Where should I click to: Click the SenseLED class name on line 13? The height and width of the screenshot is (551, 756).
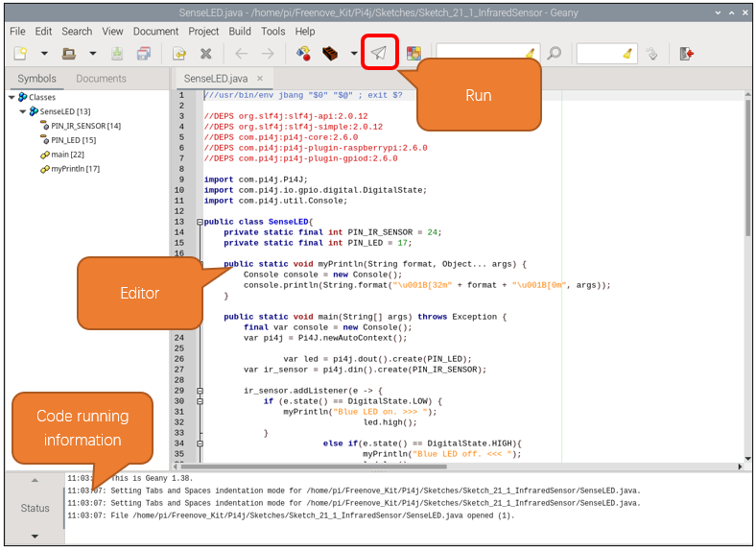click(289, 222)
